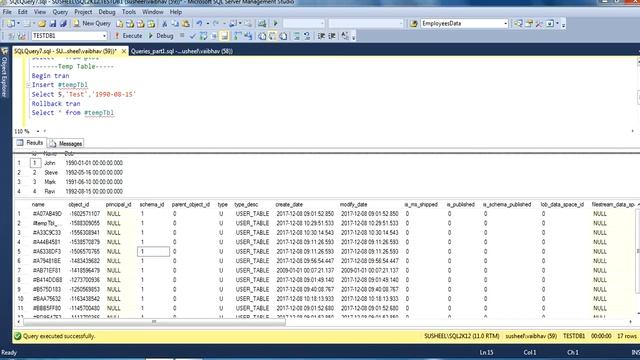Click the Copy icon in the toolbar

pos(175,24)
